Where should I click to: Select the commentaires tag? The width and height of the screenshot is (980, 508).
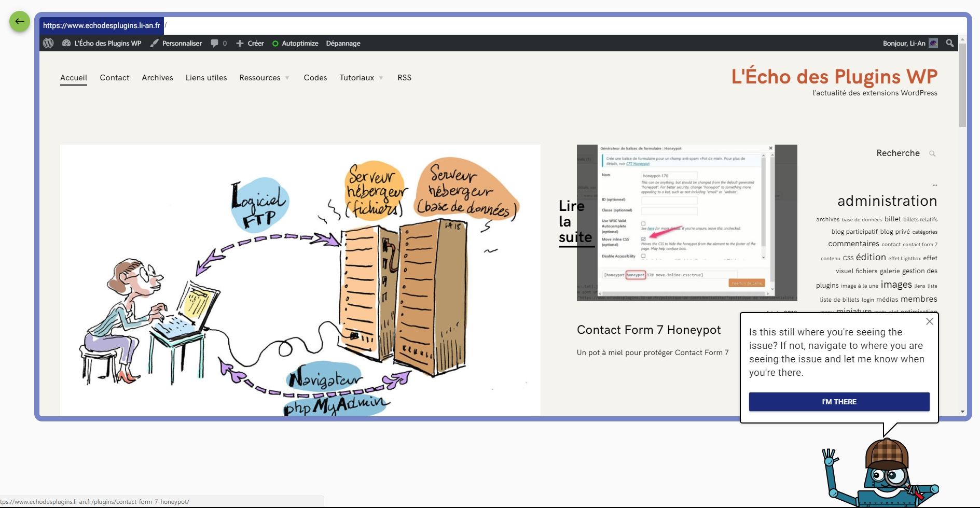click(853, 244)
